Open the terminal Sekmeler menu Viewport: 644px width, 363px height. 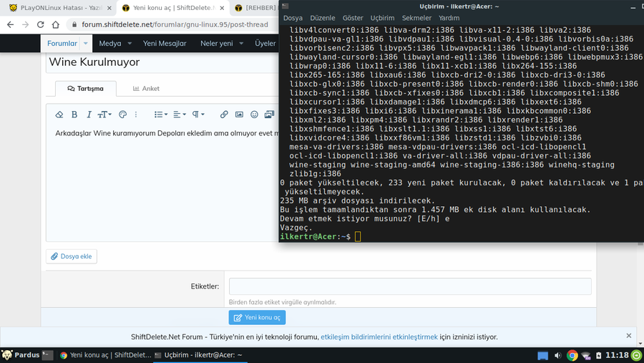(x=416, y=18)
